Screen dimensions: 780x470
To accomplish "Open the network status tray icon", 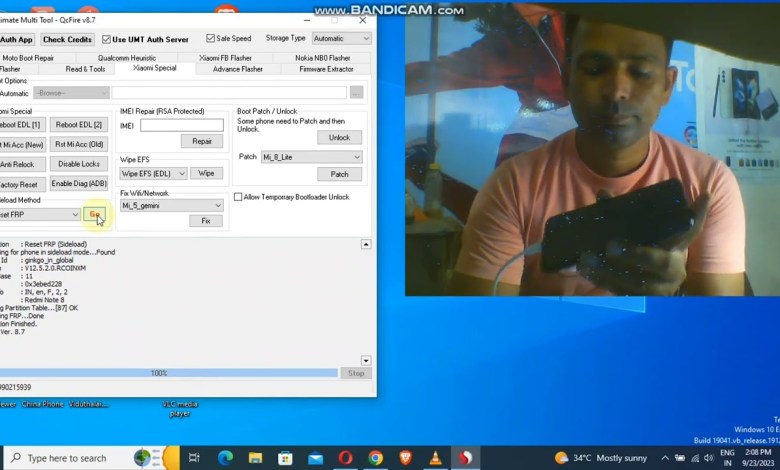I will [x=695, y=458].
